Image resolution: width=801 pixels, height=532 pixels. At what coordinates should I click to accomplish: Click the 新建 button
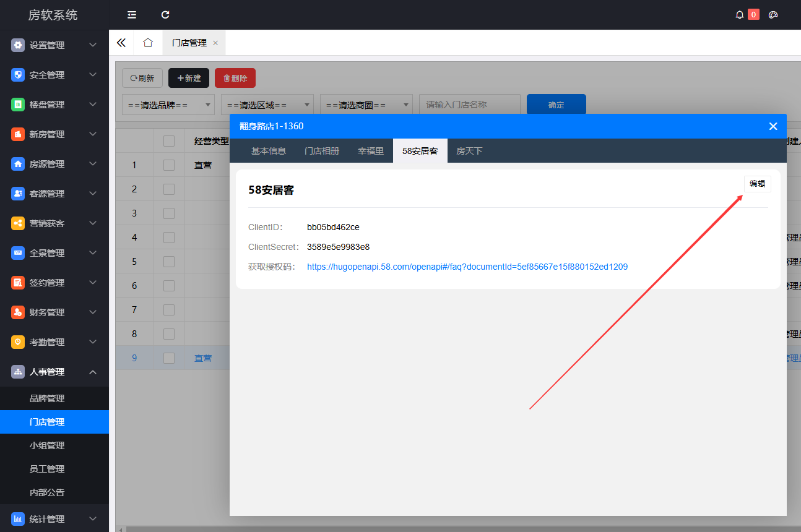189,78
